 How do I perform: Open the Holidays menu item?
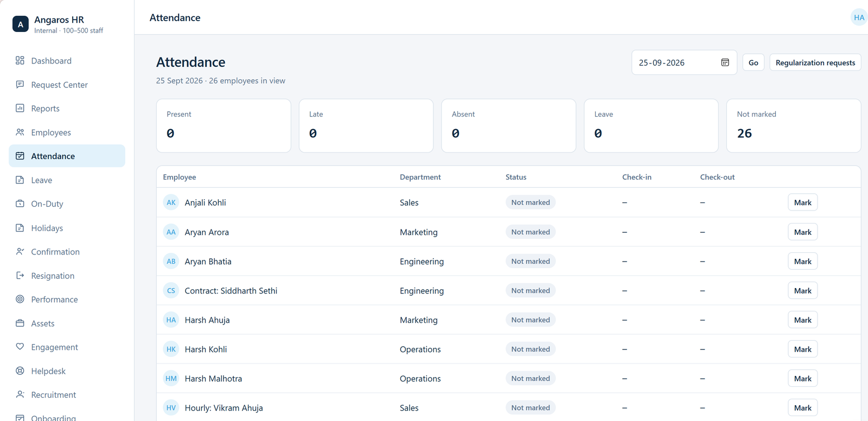point(67,228)
